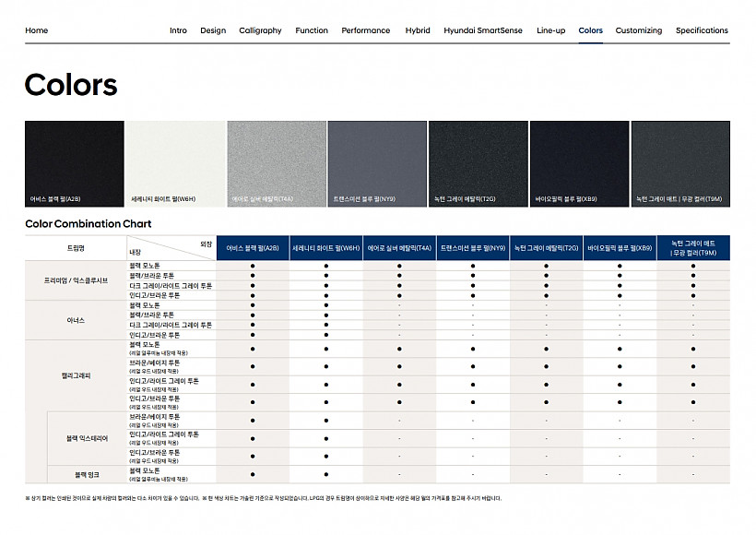Open the Hybrid section

(418, 30)
